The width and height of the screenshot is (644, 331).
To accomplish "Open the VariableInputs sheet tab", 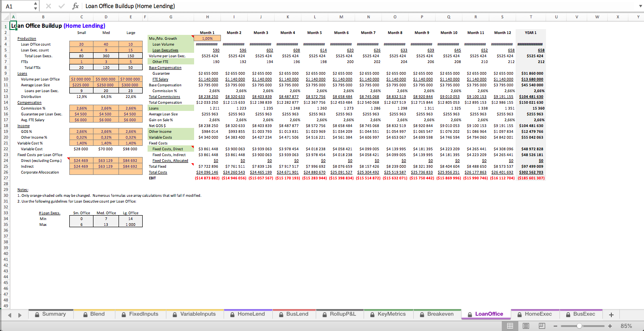I will pos(194,314).
